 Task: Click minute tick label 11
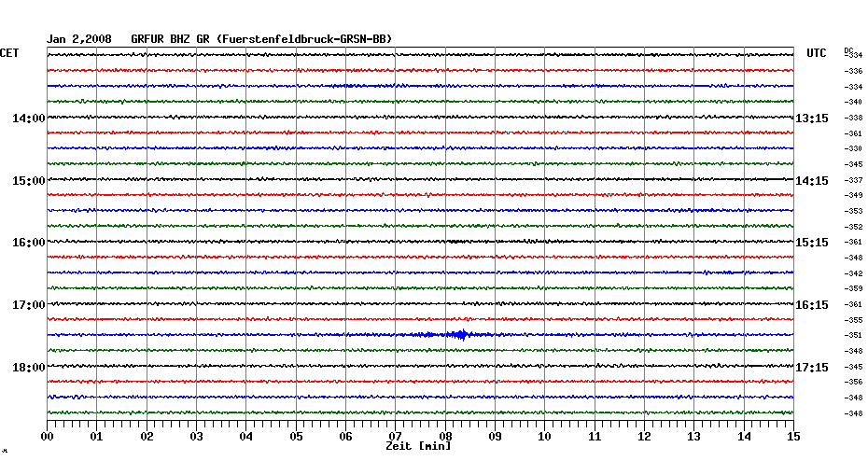coord(595,436)
